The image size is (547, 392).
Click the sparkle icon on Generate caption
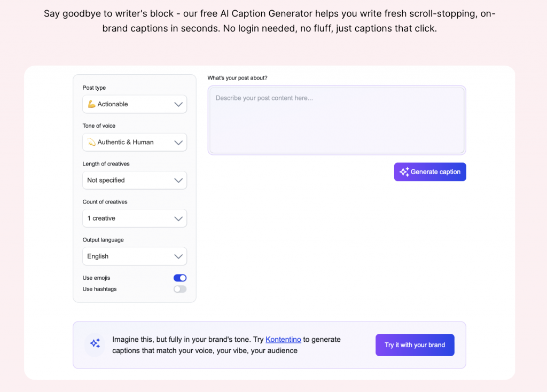404,172
